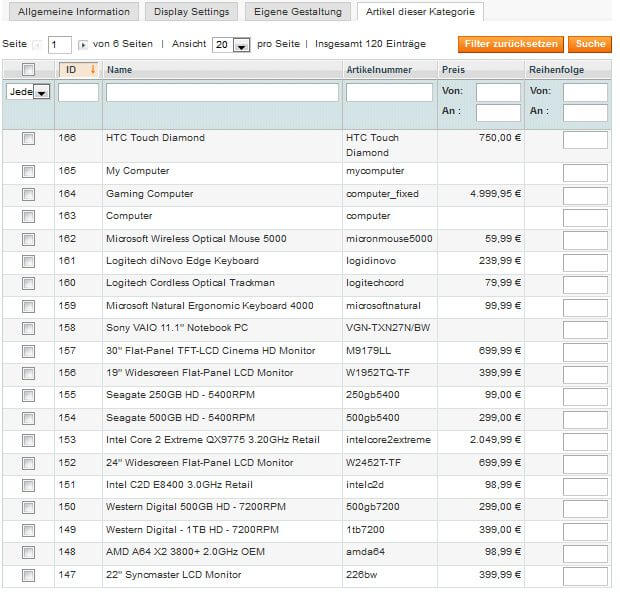Select the Gaming Computer row checkbox
Image resolution: width=620 pixels, height=593 pixels.
[x=28, y=194]
